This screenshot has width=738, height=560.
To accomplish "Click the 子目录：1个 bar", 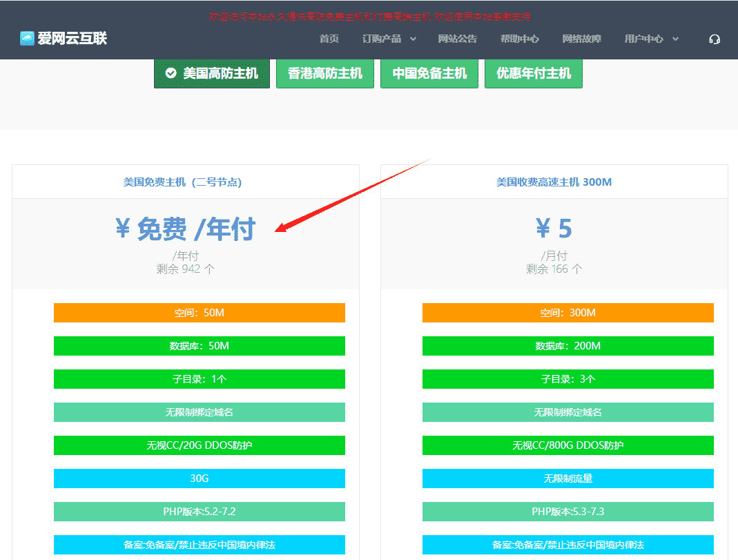I will click(x=199, y=379).
